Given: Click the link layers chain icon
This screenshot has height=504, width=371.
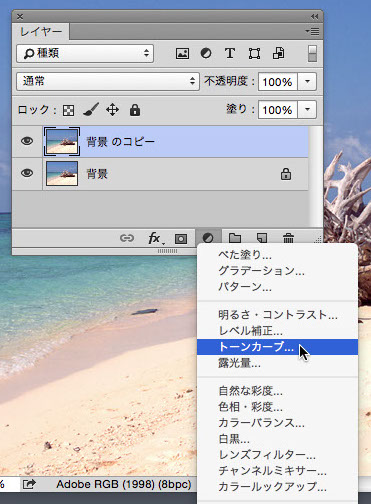Looking at the screenshot, I should (x=127, y=238).
